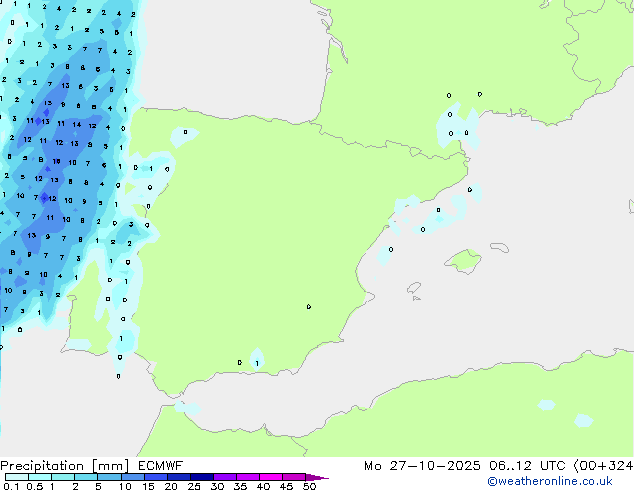Viewport: 634px width, 490px height.
Task: Click the 'Precipitation [mm]' title text
Action: tap(65, 466)
